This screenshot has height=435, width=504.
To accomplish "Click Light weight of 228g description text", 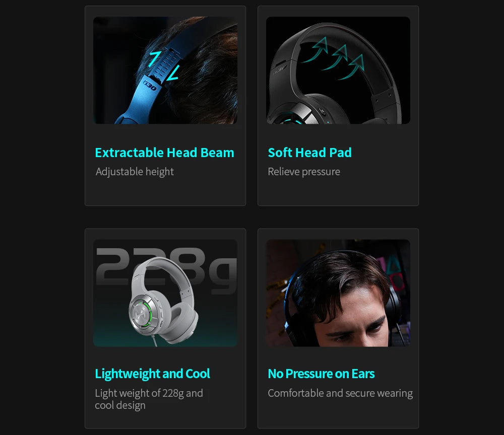I will (x=149, y=399).
